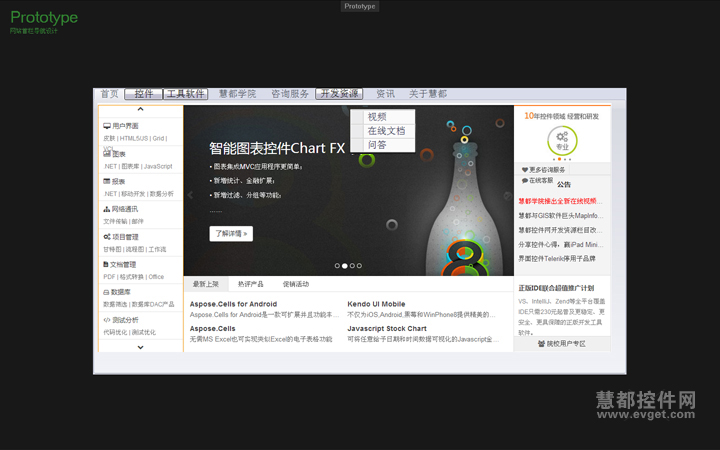This screenshot has height=450, width=720.
Task: Open 资讯 in the navigation bar
Action: pos(385,94)
